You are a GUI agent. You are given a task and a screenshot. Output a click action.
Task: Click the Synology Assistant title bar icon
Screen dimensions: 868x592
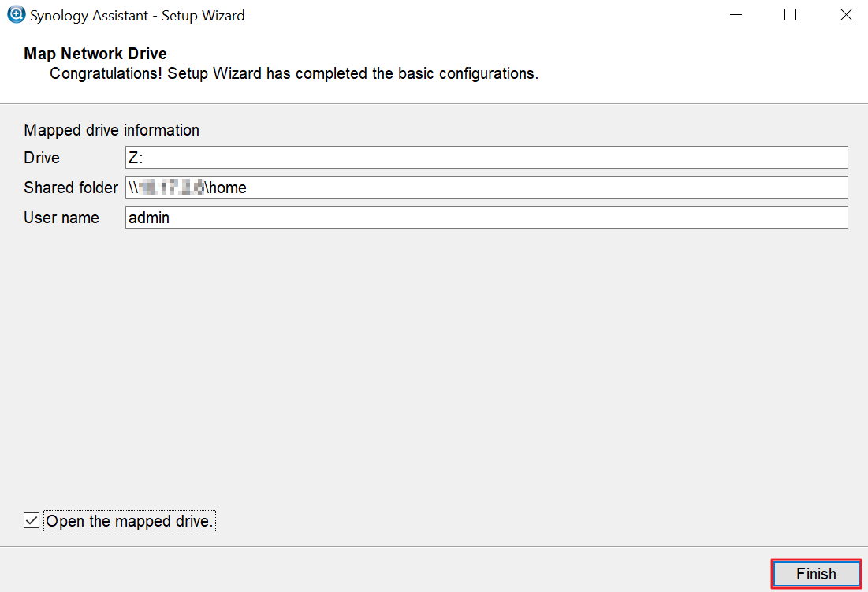(16, 14)
